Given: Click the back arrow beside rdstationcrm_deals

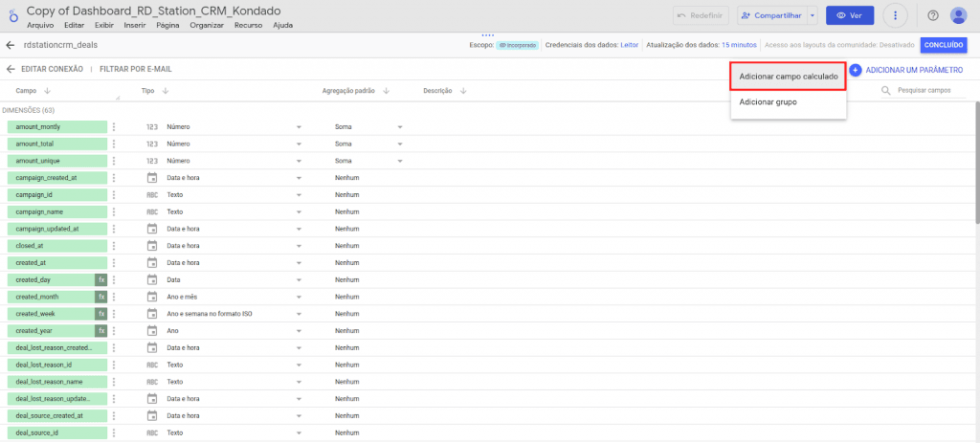Looking at the screenshot, I should [11, 45].
